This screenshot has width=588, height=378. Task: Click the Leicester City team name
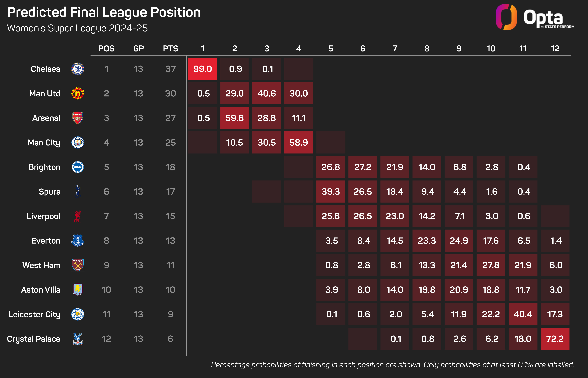click(34, 314)
